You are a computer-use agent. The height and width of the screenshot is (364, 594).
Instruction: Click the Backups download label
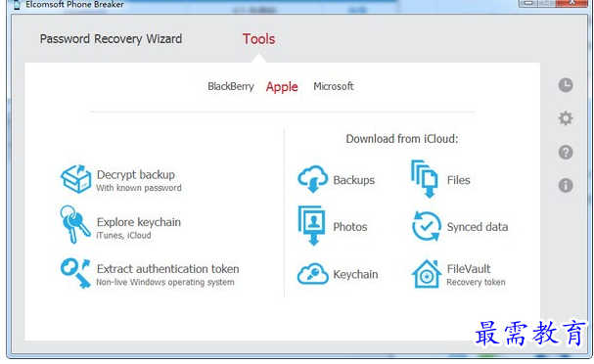[x=354, y=180]
